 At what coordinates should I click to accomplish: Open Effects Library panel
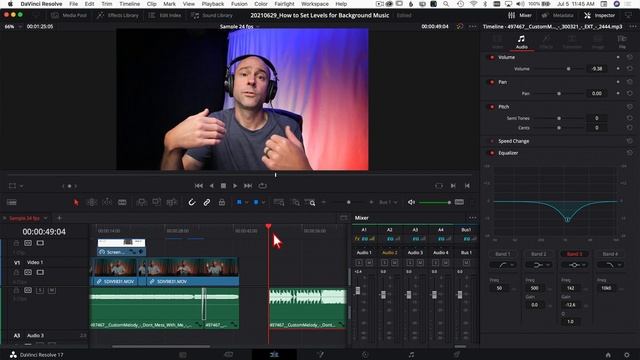click(x=118, y=16)
